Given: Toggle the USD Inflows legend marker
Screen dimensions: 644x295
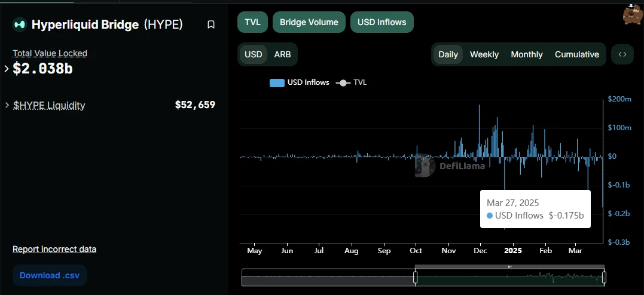Looking at the screenshot, I should [277, 82].
